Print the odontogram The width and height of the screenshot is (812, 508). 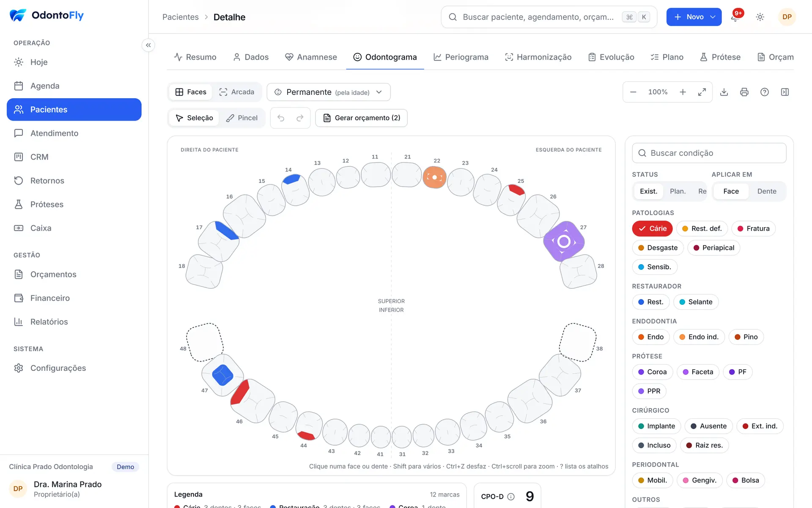click(744, 92)
